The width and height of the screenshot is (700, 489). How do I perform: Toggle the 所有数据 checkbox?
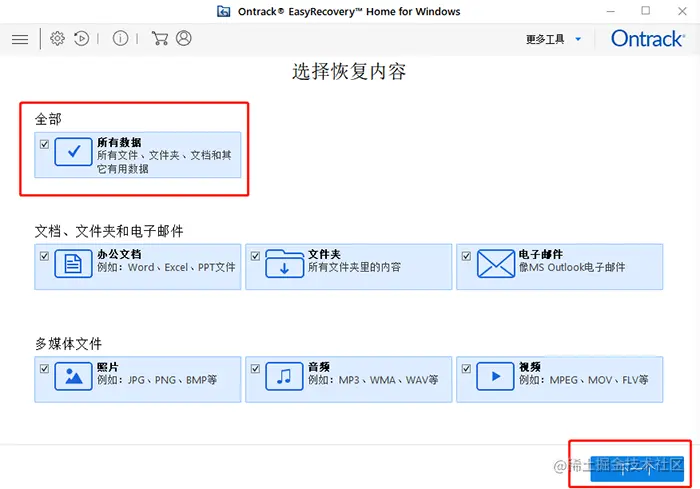[44, 144]
